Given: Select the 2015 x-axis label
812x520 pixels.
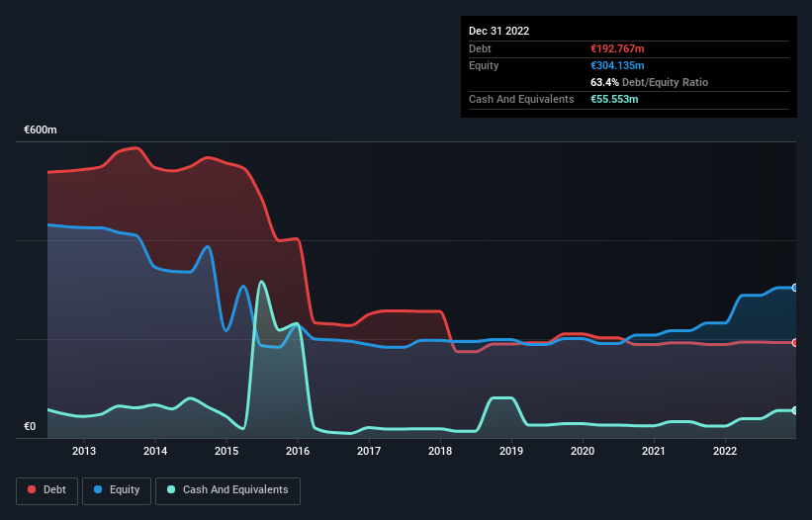Looking at the screenshot, I should [226, 451].
